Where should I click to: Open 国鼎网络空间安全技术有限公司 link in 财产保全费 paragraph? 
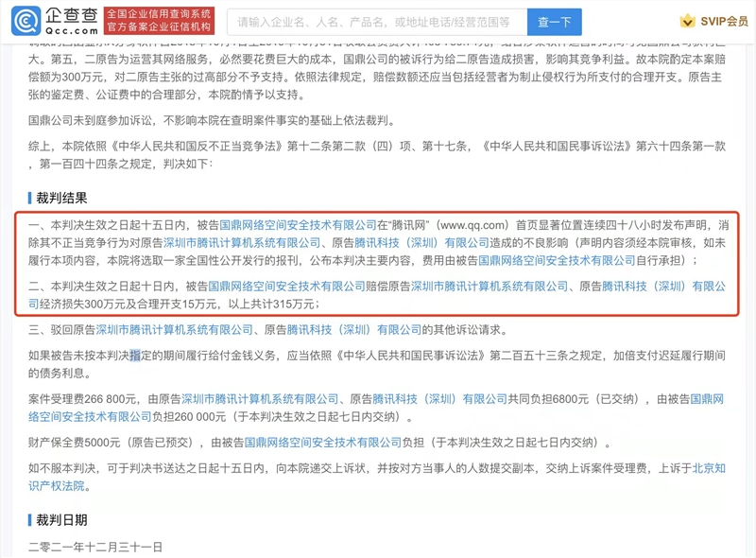(323, 442)
